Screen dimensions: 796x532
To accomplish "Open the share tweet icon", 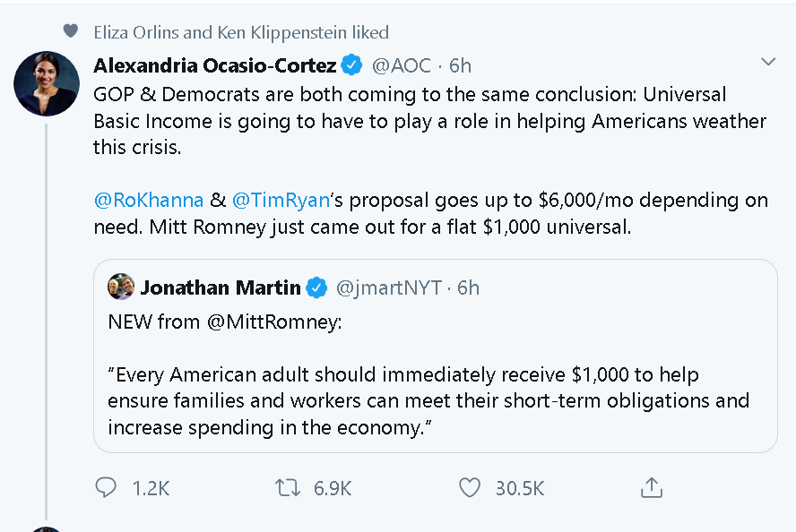I will (652, 487).
